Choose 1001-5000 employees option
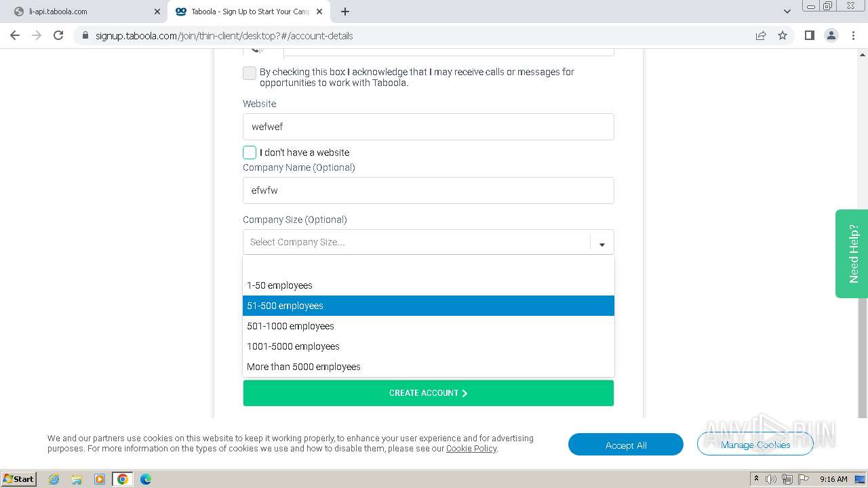868x488 pixels. tap(429, 346)
